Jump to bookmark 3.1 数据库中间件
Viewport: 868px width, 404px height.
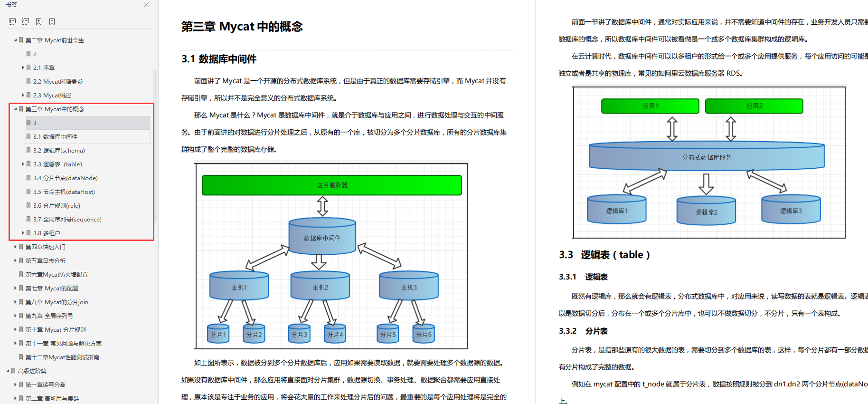55,137
